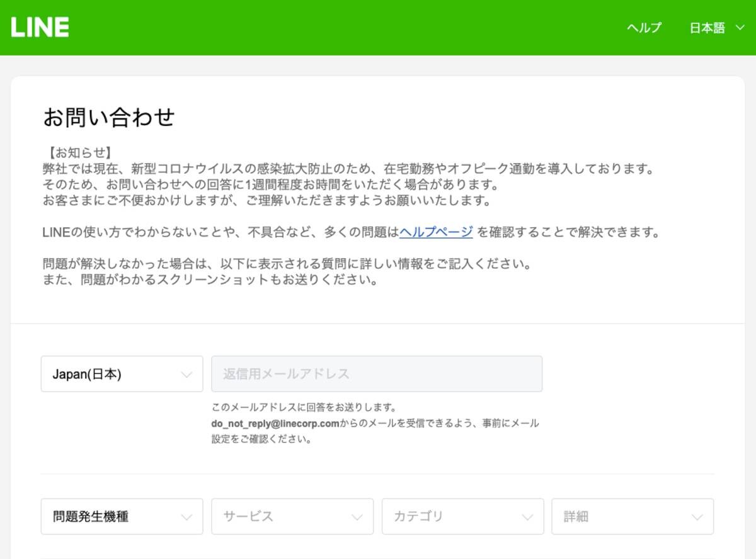Click the 詳細 dropdown arrow
The image size is (756, 559).
point(698,516)
